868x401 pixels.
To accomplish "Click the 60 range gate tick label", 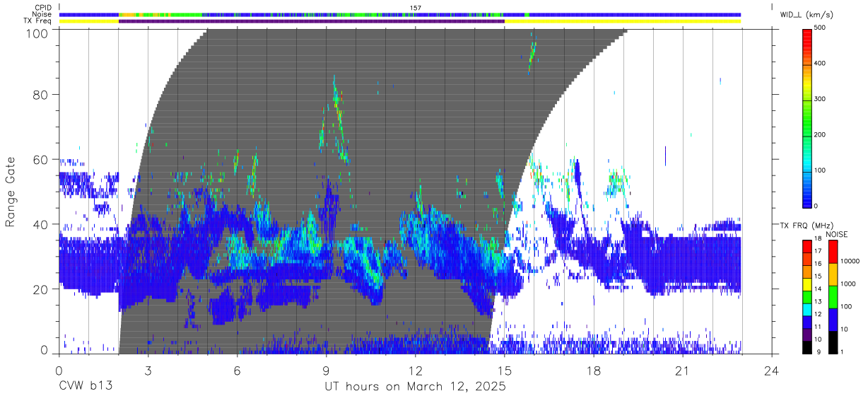I will tap(41, 160).
